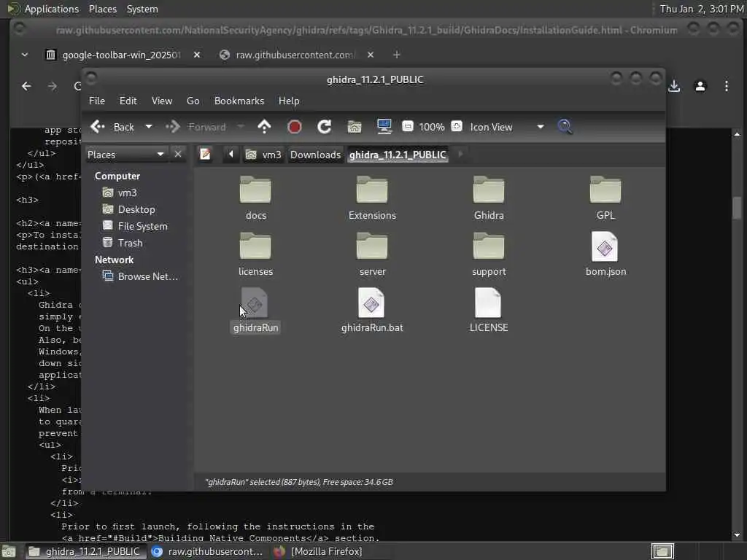Close the raw.githubusercontent.com Chromium tab
This screenshot has height=560, width=747.
[x=370, y=55]
